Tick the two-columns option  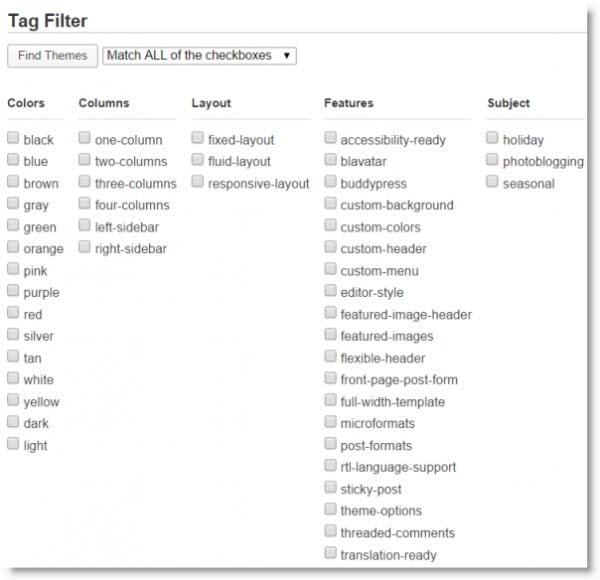tap(84, 159)
